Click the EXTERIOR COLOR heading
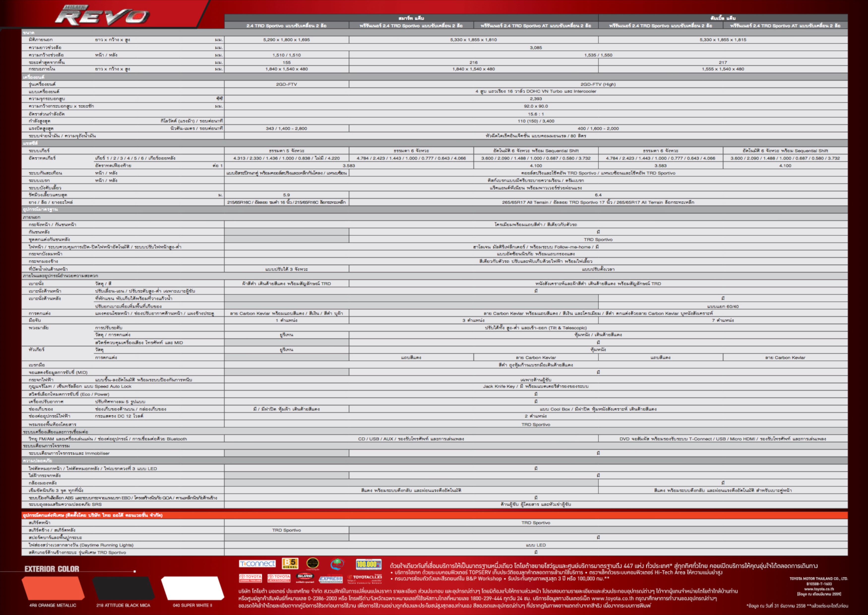Image resolution: width=868 pixels, height=615 pixels. pos(52,569)
